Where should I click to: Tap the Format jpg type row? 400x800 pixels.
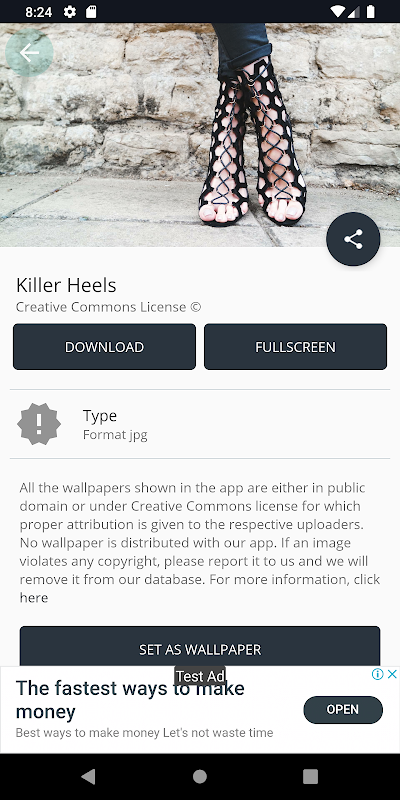(200, 424)
